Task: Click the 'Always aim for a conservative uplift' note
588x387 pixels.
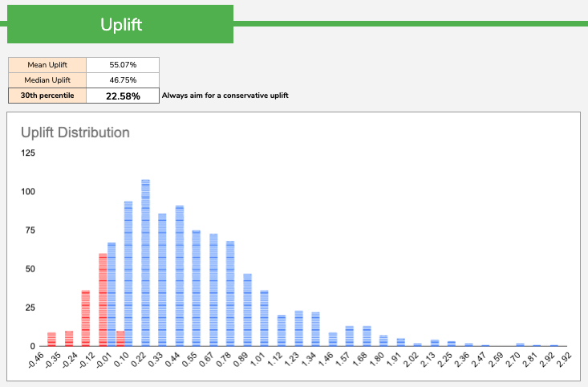Action: coord(225,96)
